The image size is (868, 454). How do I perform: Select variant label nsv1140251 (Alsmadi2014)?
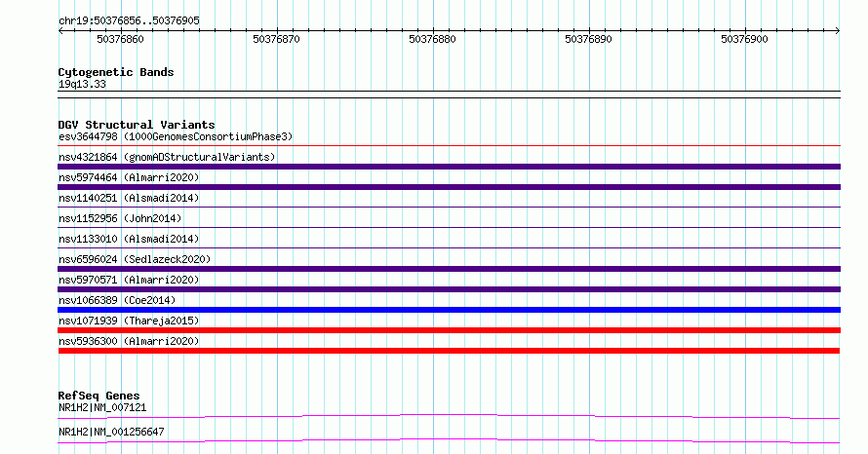(x=129, y=198)
